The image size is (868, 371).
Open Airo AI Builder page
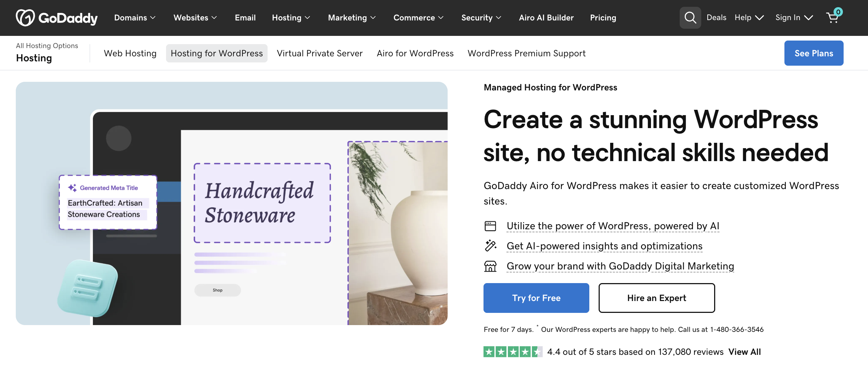point(546,18)
